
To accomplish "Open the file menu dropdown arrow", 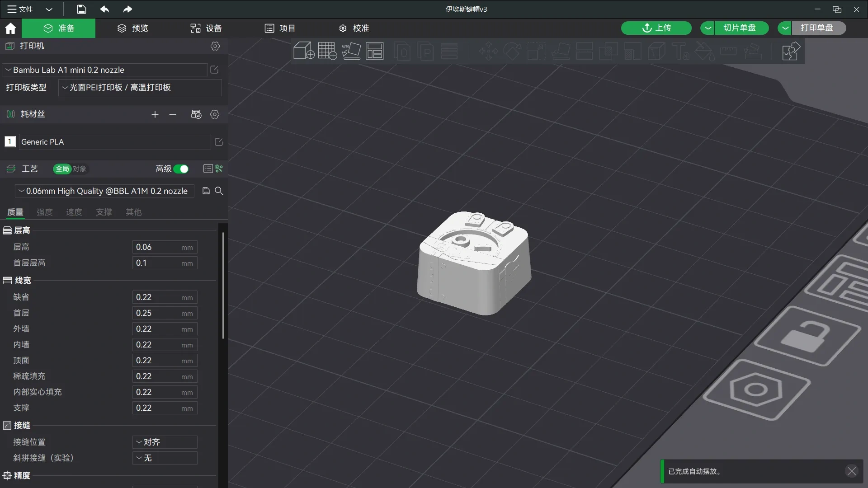I will [x=49, y=9].
